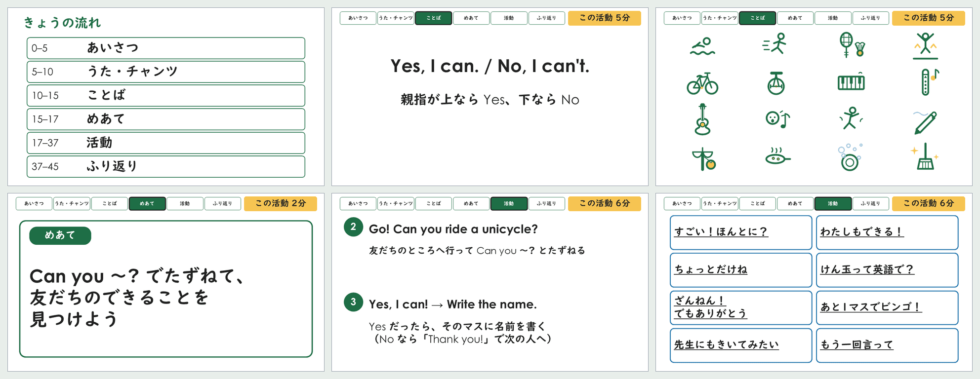Click the piano keyboard icon
The width and height of the screenshot is (980, 379).
pyautogui.click(x=851, y=81)
